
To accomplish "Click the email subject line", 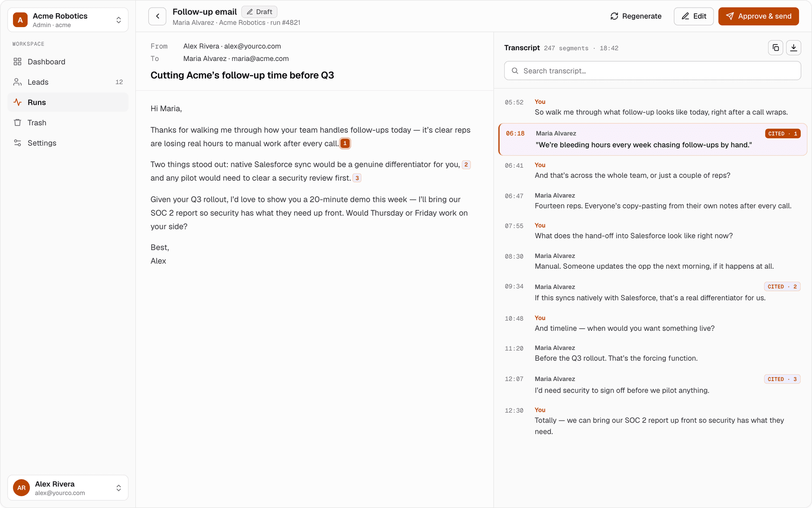I will tap(242, 75).
